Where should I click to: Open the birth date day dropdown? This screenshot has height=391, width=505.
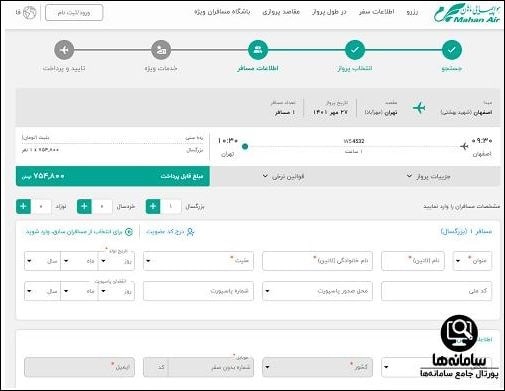click(116, 261)
